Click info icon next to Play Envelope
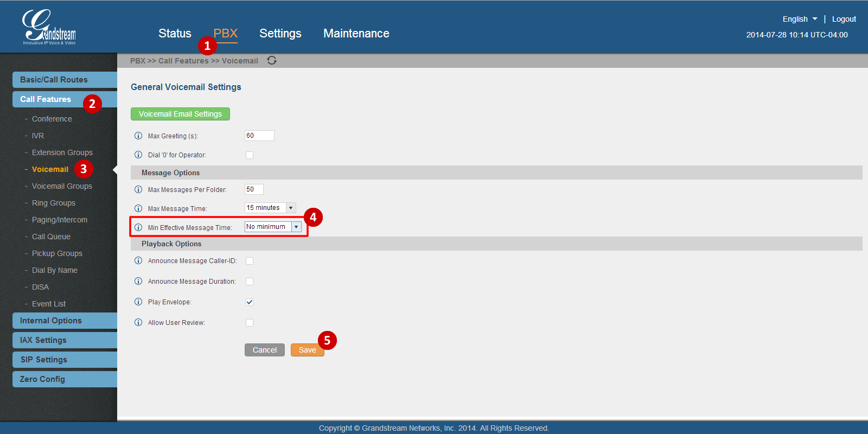868x434 pixels. 138,302
